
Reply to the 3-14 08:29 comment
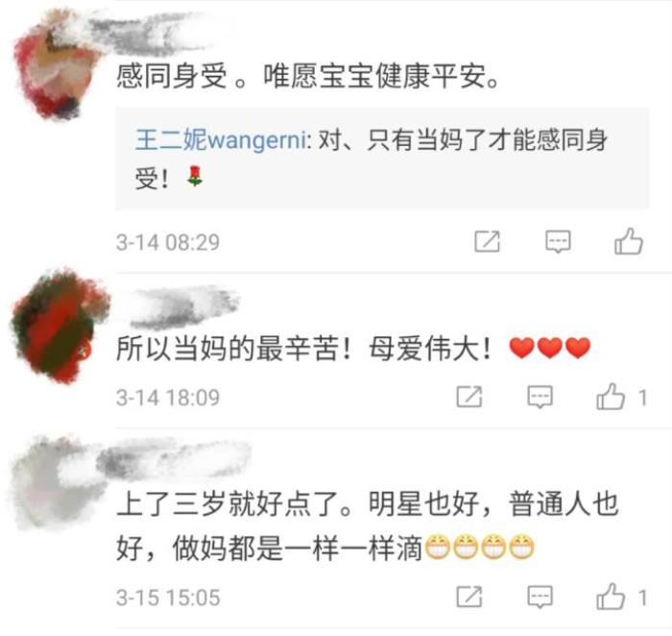coord(558,242)
